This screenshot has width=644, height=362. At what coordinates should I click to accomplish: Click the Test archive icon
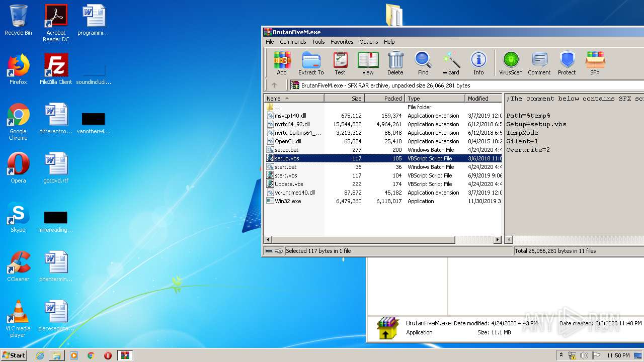coord(340,63)
